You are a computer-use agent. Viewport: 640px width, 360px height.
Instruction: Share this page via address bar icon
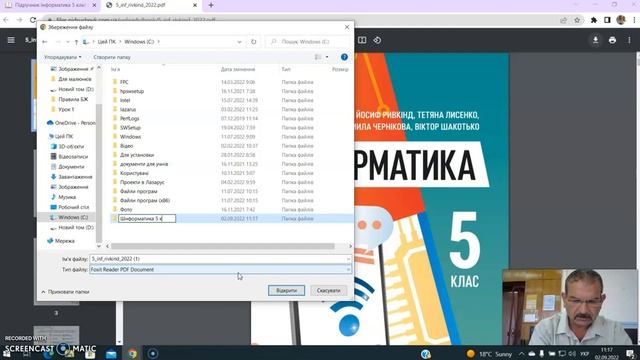pos(563,20)
